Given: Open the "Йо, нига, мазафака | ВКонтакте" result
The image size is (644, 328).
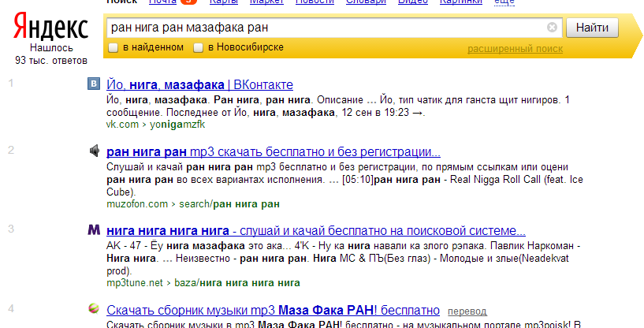Looking at the screenshot, I should pos(199,84).
